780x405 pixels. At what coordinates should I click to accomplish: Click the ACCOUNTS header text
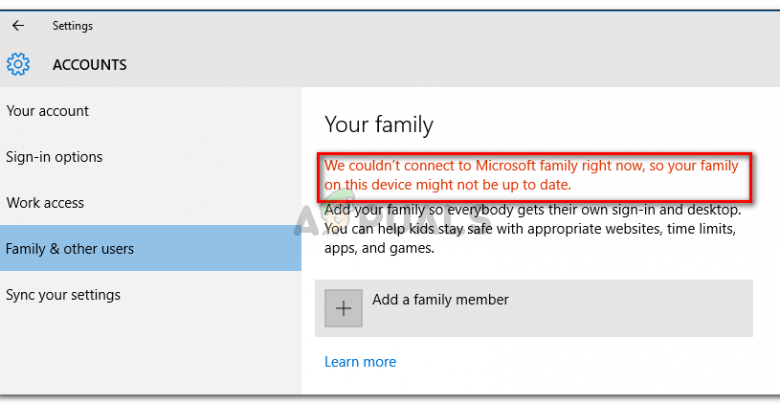pyautogui.click(x=90, y=65)
